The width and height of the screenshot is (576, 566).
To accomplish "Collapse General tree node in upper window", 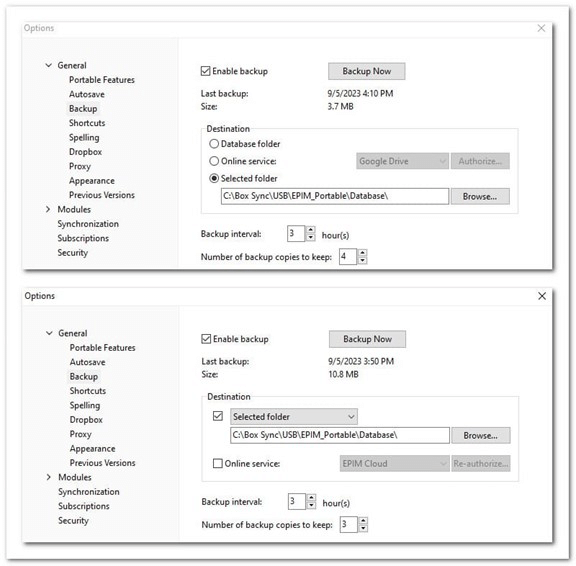I will (48, 65).
